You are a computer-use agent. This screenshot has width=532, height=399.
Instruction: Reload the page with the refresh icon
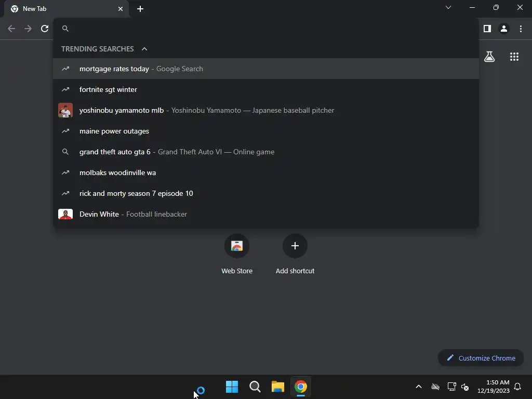pyautogui.click(x=45, y=29)
